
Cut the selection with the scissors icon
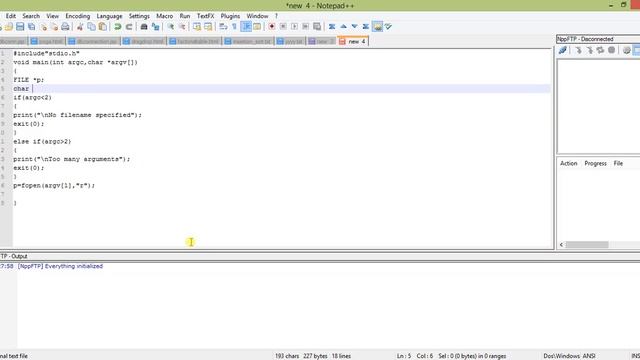tap(80, 27)
